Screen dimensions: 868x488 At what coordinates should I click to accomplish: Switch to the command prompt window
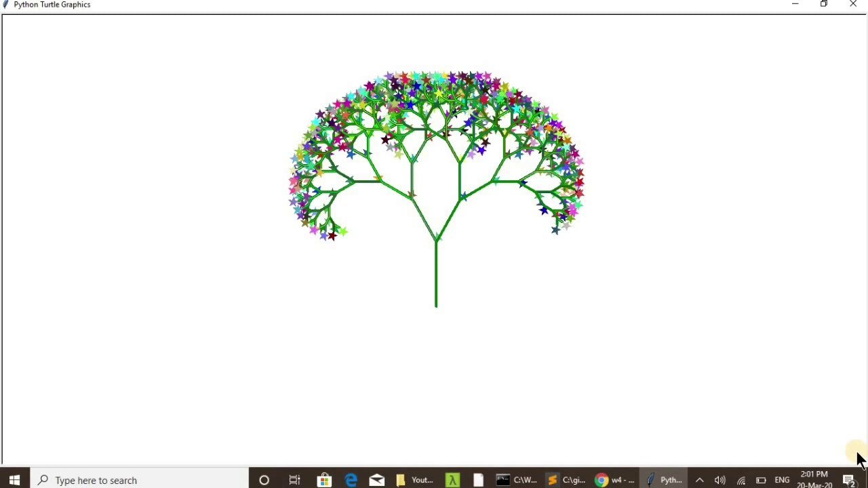[x=516, y=480]
